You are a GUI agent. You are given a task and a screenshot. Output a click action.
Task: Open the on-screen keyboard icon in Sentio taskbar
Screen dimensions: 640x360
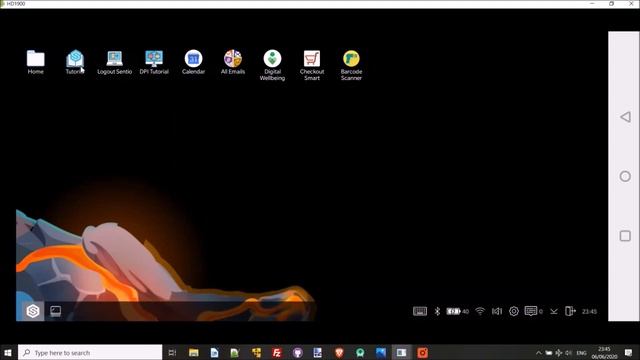tap(420, 311)
